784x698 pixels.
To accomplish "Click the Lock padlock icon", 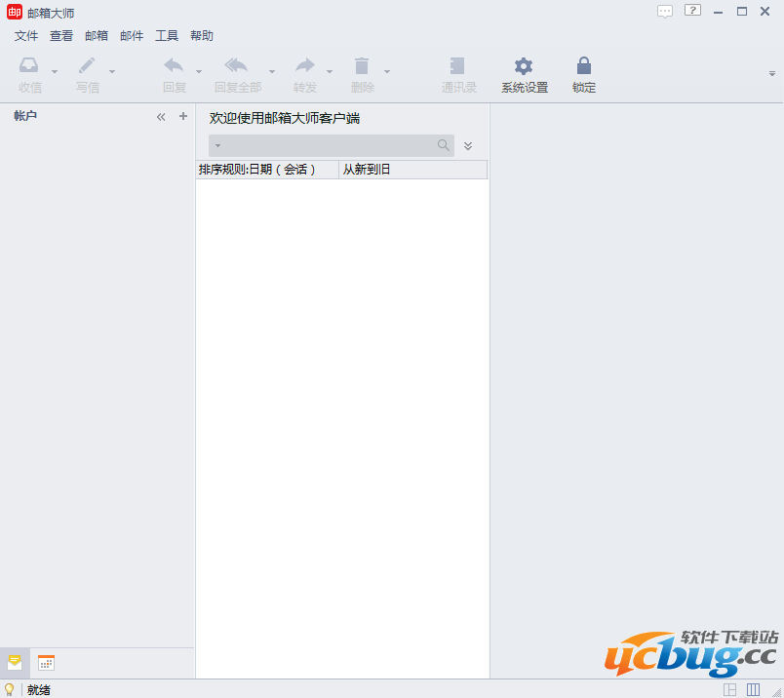I will [583, 66].
